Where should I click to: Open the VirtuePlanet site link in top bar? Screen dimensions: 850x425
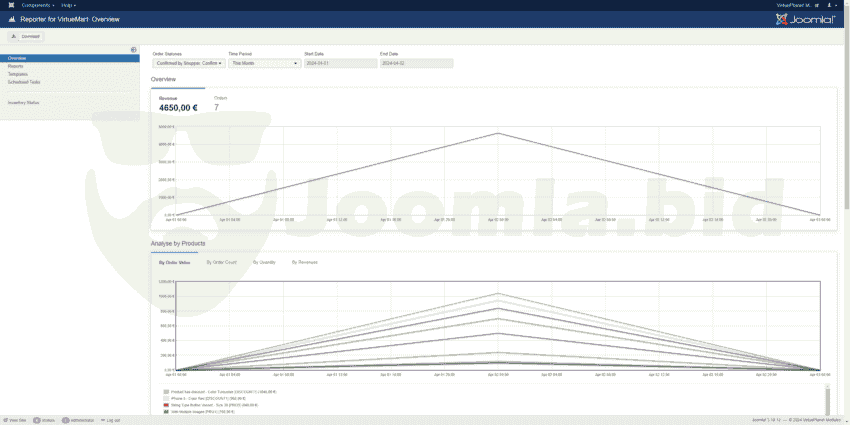coord(796,5)
